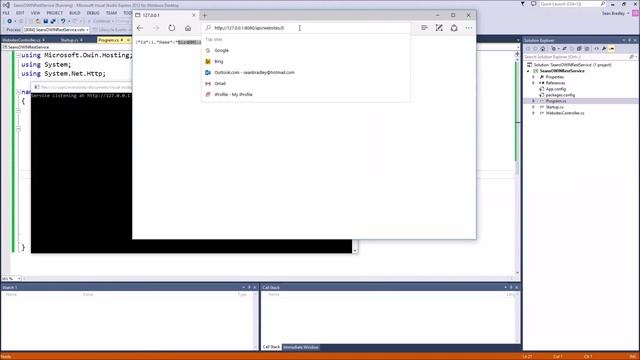Close the Watch 1 panel

(255, 287)
